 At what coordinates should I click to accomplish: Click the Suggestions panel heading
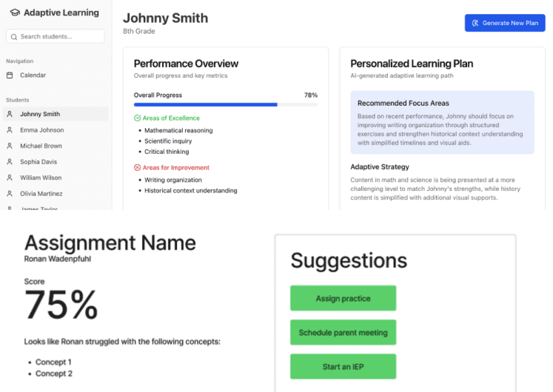coord(349,261)
